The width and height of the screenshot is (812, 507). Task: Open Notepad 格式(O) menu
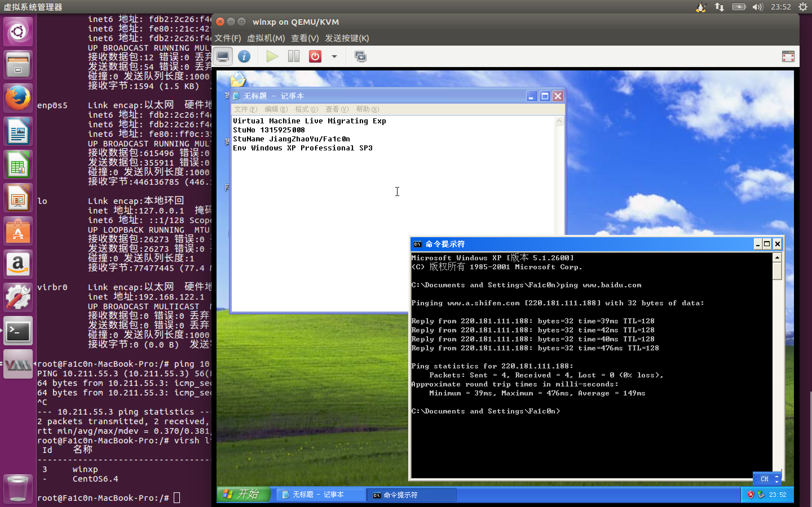click(306, 109)
